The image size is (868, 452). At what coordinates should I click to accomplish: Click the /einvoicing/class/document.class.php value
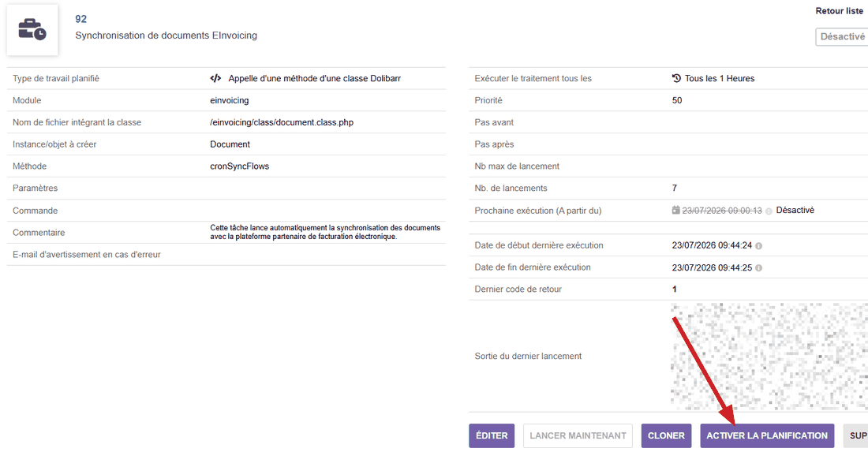[282, 122]
